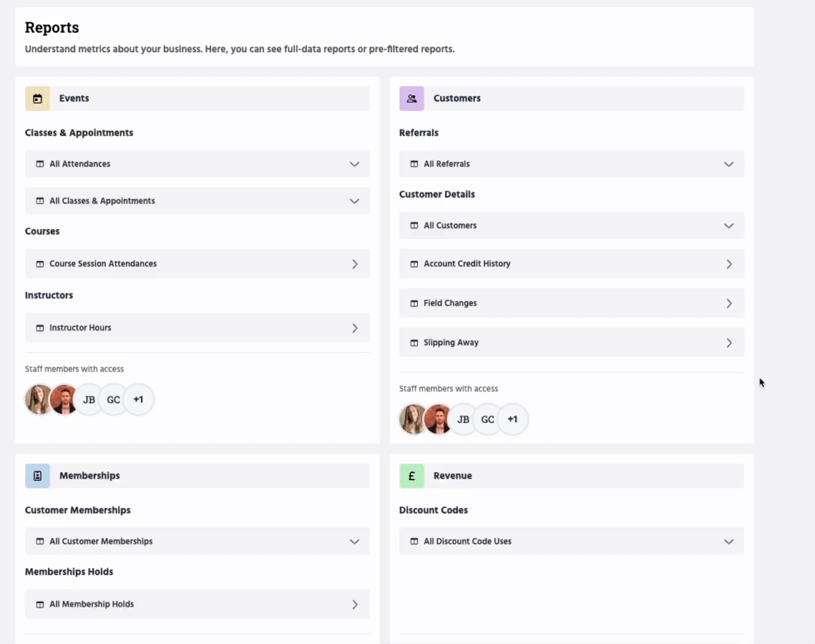Screen dimensions: 815x644
Task: Click the +1 staff badge under Customers
Action: (513, 420)
